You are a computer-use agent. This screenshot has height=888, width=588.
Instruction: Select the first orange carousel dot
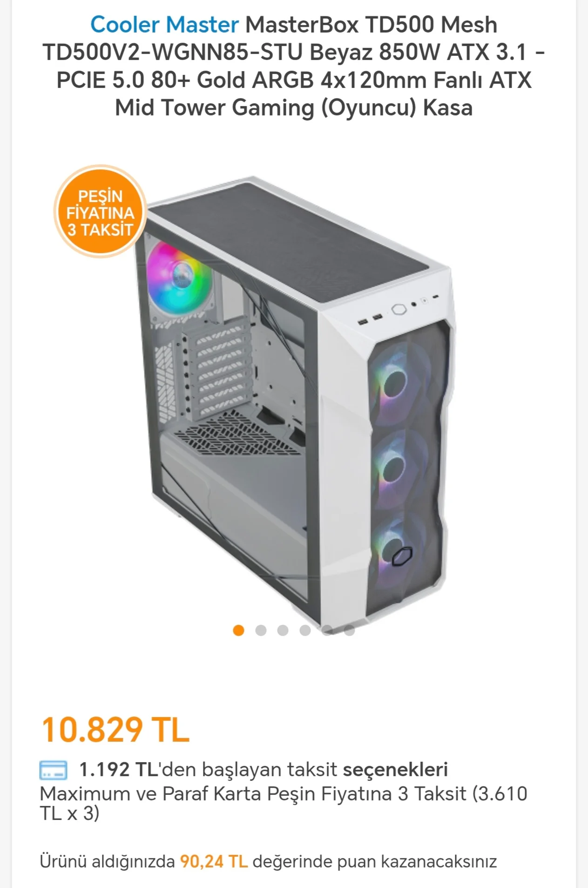click(239, 630)
